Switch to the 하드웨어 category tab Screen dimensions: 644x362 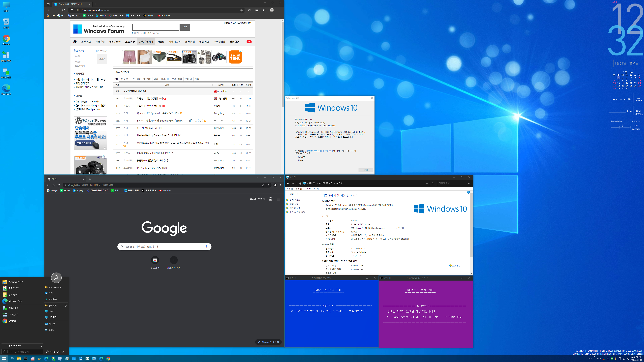coord(147,79)
